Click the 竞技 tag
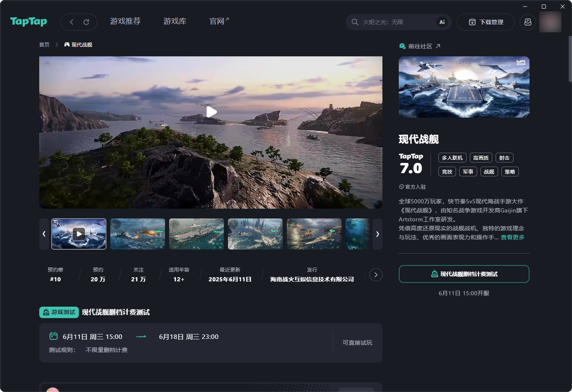 (x=447, y=172)
